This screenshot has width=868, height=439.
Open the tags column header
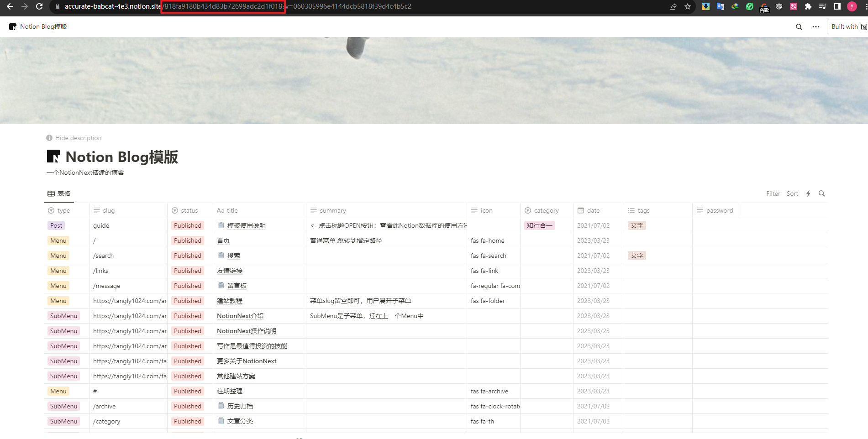tap(658, 210)
